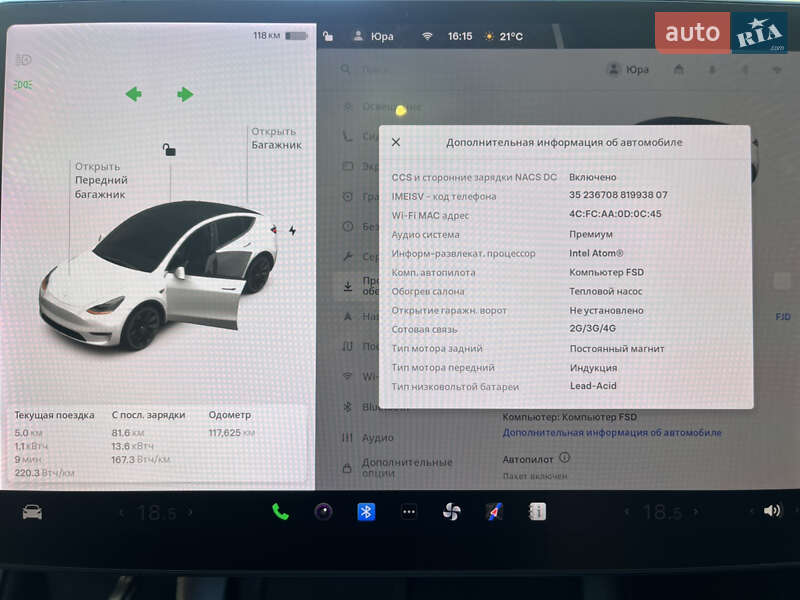
Task: Open the navigation app in the dock
Action: [x=494, y=511]
